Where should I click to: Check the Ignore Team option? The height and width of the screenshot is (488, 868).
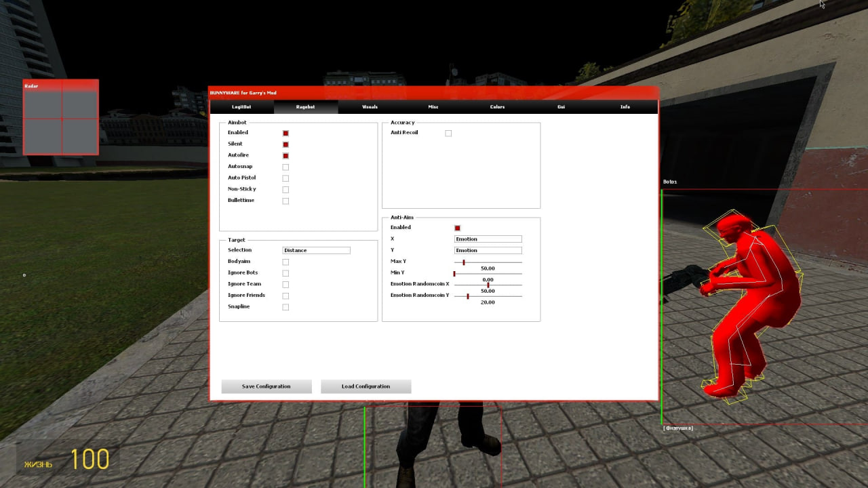click(x=285, y=285)
